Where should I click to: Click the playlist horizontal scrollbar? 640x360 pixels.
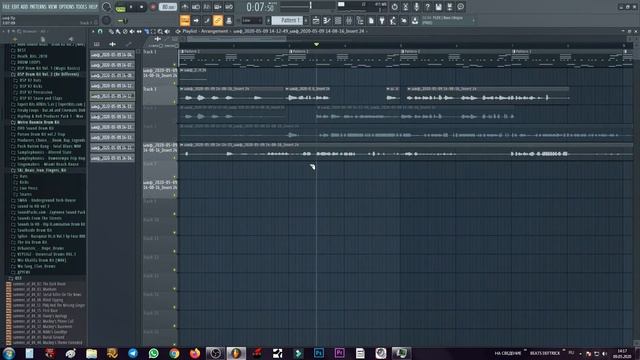(x=237, y=39)
